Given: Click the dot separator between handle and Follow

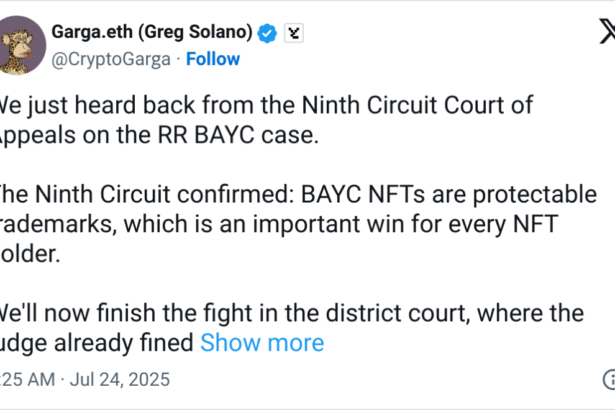Looking at the screenshot, I should point(177,59).
